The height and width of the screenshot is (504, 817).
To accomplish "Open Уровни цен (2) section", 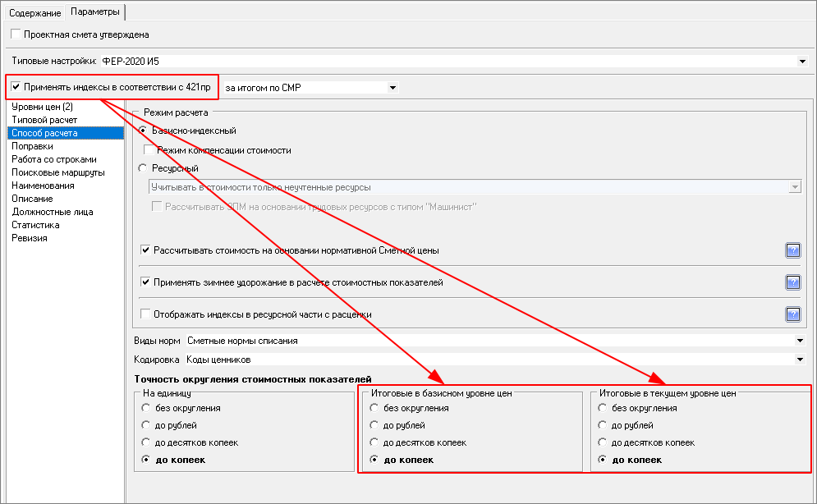I will tap(43, 107).
